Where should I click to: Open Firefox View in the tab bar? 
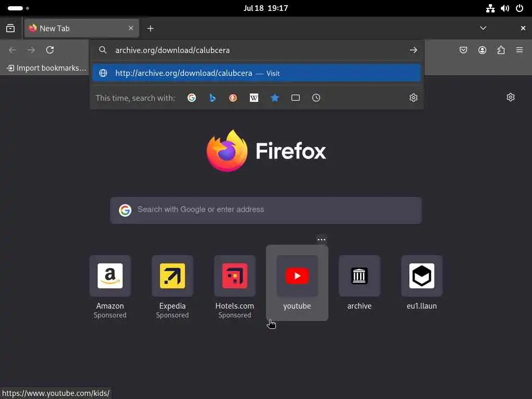pyautogui.click(x=10, y=28)
